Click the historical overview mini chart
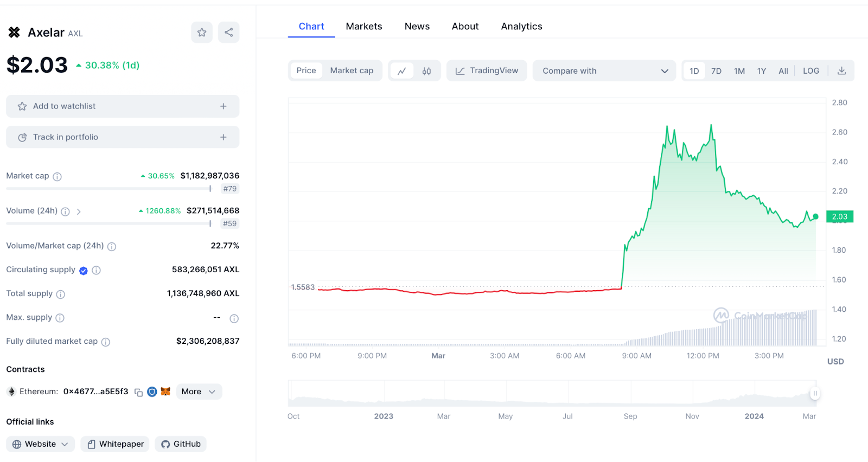868x462 pixels. click(552, 394)
